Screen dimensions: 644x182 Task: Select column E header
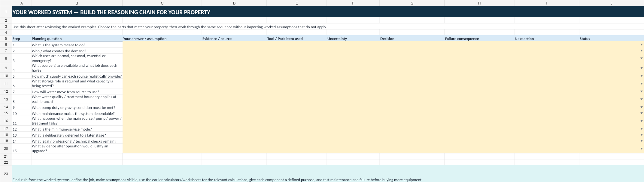(297, 3)
